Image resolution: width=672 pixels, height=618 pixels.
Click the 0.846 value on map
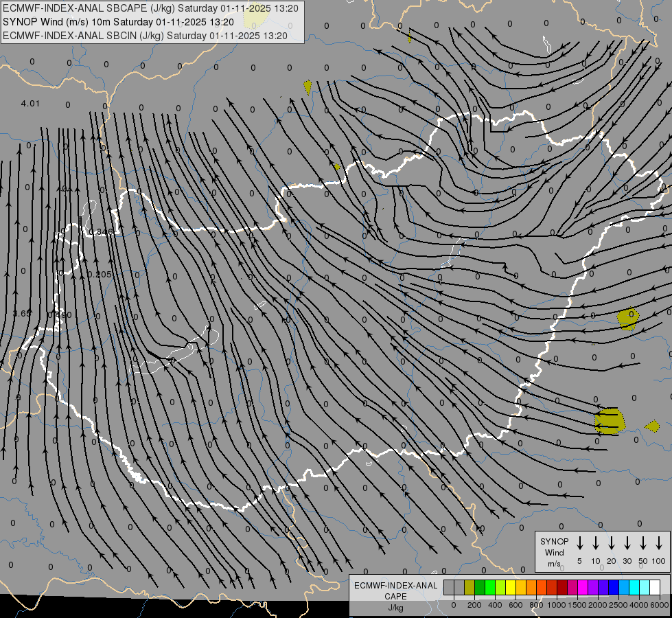click(x=101, y=232)
